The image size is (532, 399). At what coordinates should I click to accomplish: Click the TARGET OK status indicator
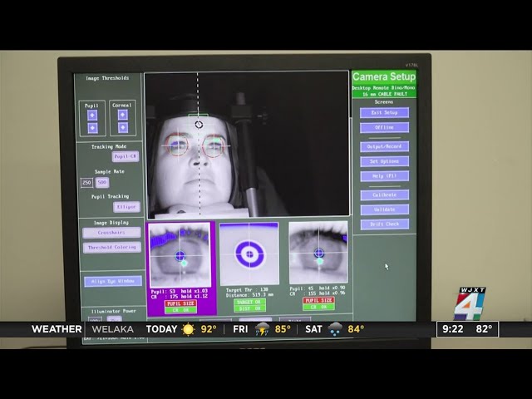249,302
